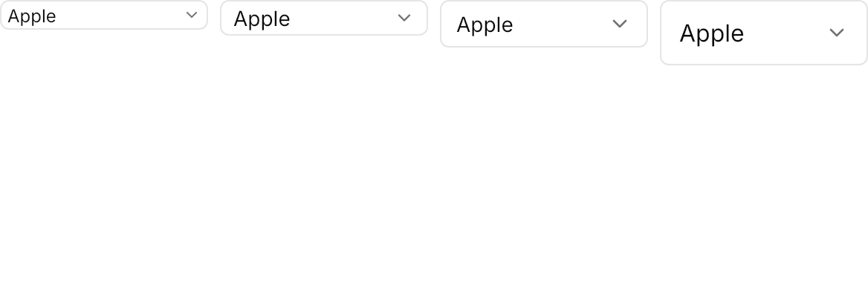
Task: Click empty space between Apple and chevron, smallest select
Action: click(x=121, y=15)
